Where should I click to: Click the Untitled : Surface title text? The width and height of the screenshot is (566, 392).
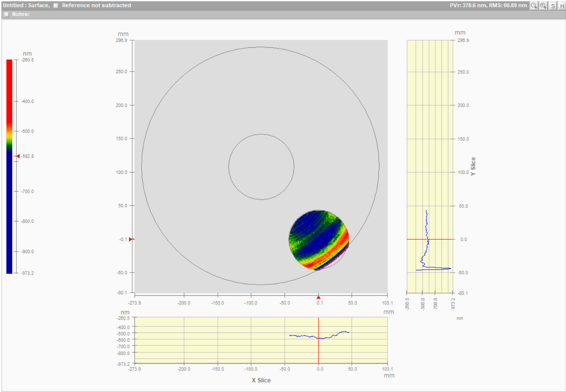pyautogui.click(x=26, y=5)
